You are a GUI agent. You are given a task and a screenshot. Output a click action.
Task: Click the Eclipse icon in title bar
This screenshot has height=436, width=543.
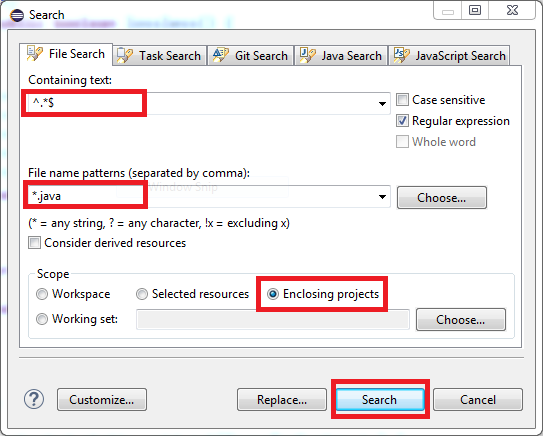click(x=17, y=15)
